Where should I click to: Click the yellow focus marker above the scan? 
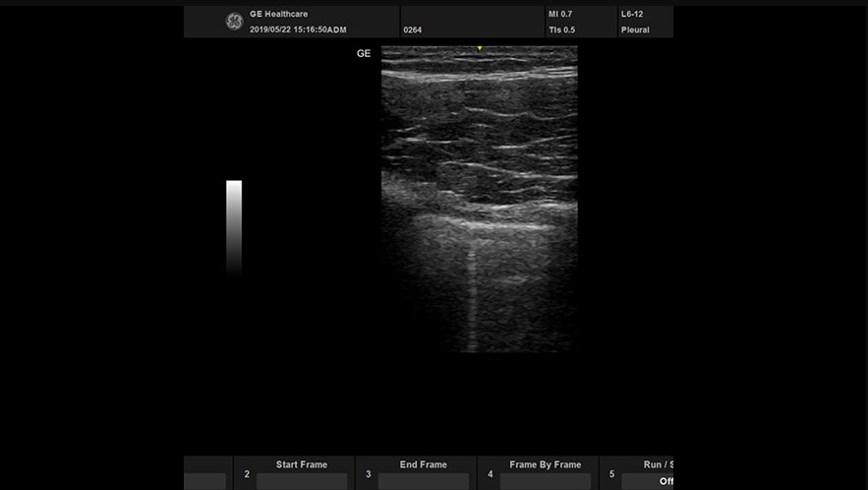coord(480,48)
